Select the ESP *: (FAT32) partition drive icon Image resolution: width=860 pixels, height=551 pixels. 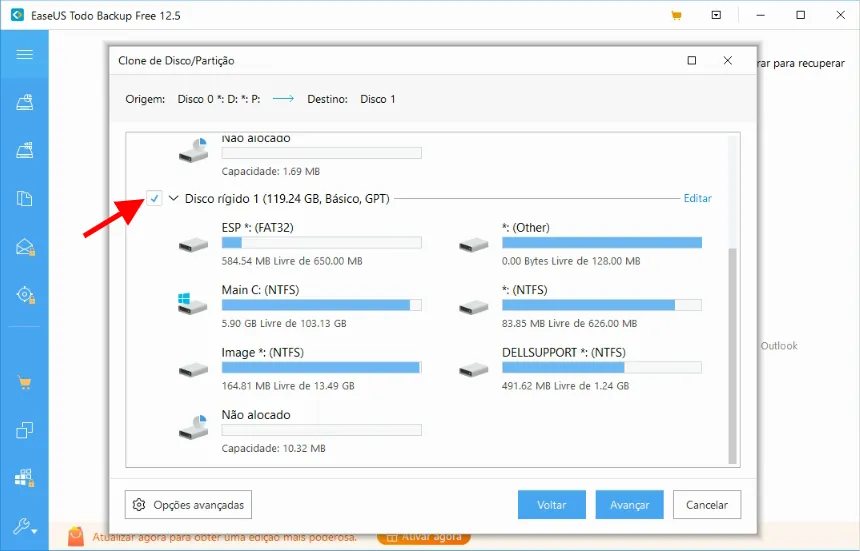tap(194, 244)
